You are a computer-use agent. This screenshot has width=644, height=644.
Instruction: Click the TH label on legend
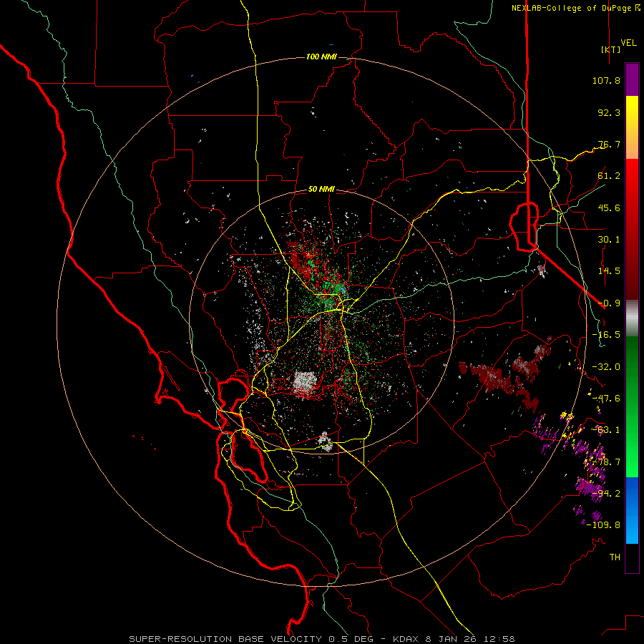(x=615, y=557)
